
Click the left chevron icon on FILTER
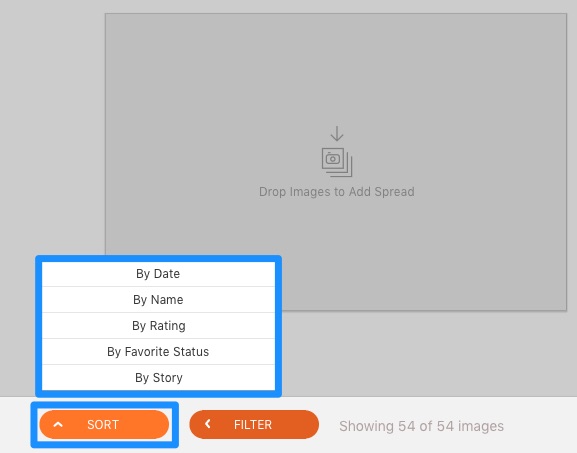coord(208,424)
